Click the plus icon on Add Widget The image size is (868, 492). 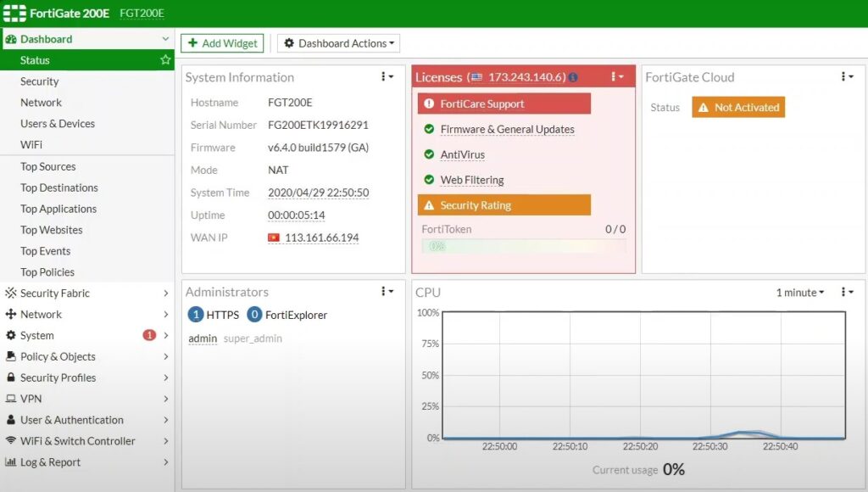pos(192,42)
